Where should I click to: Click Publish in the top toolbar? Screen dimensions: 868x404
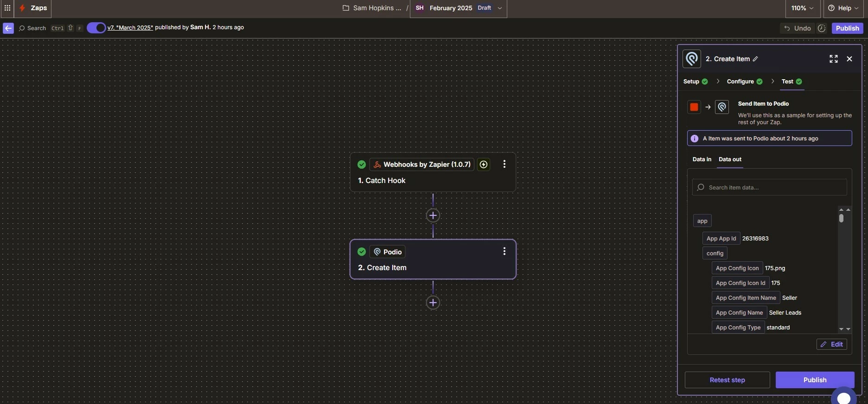pyautogui.click(x=848, y=28)
